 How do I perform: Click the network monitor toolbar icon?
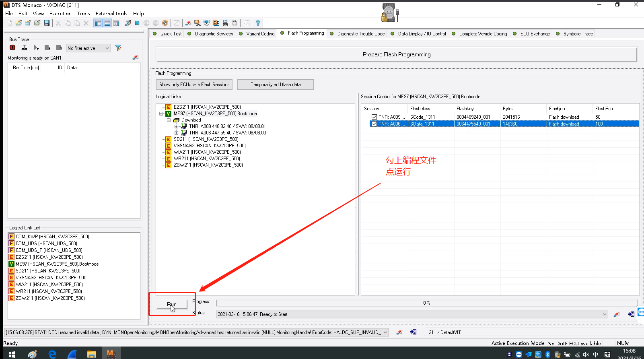[x=207, y=23]
